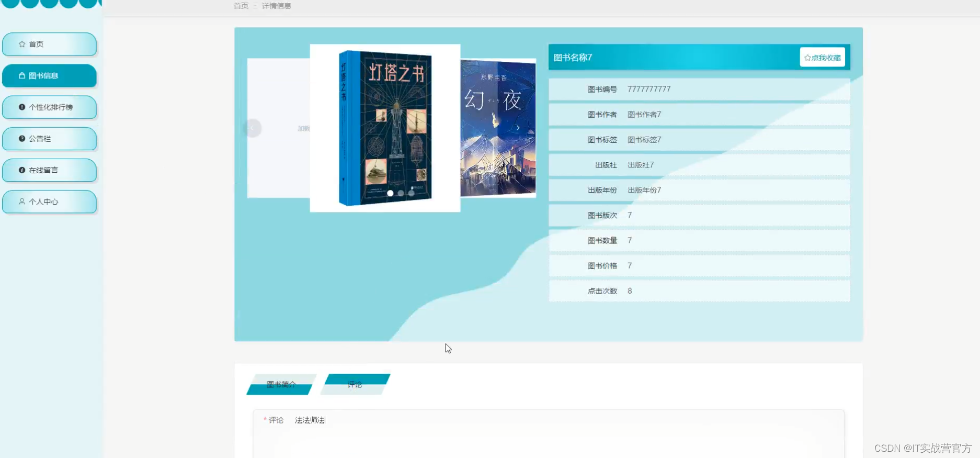Click the 首页 breadcrumb link

(x=241, y=6)
